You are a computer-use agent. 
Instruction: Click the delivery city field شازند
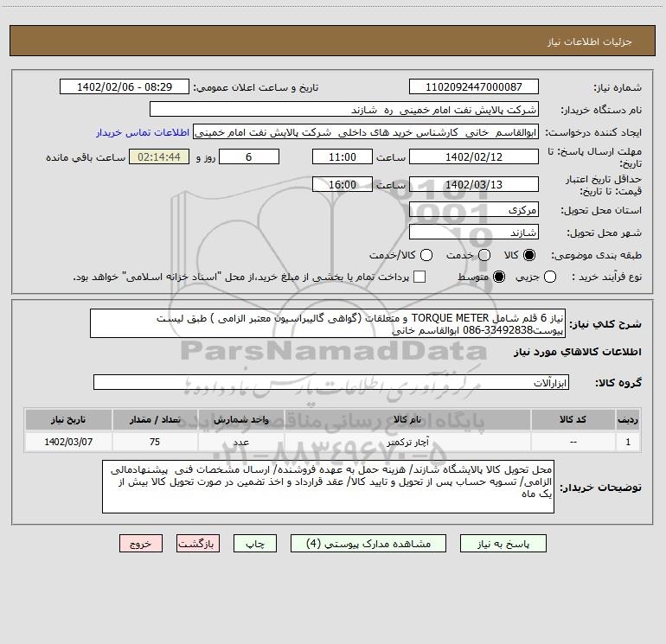click(x=474, y=233)
